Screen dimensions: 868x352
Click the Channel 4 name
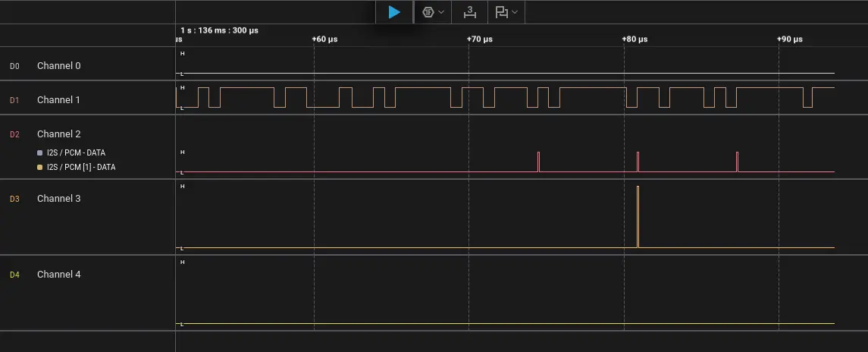click(x=58, y=275)
